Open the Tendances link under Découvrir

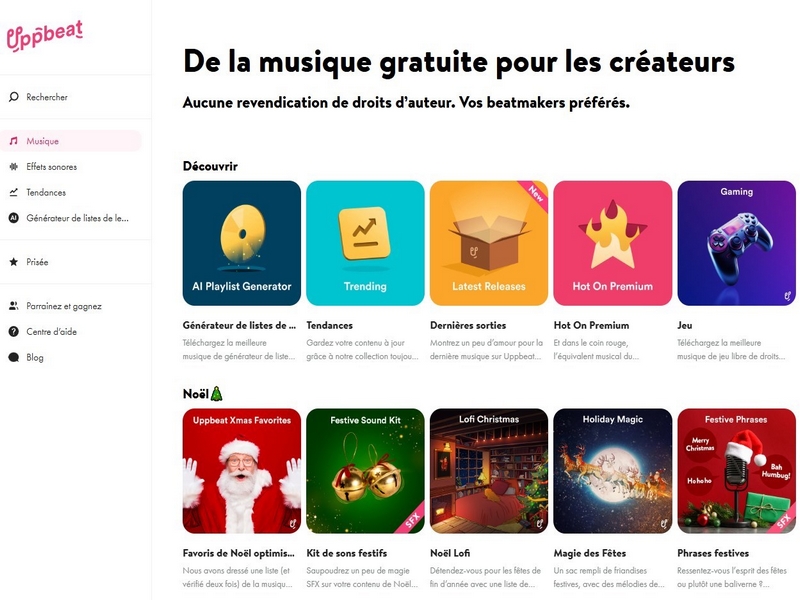[330, 325]
